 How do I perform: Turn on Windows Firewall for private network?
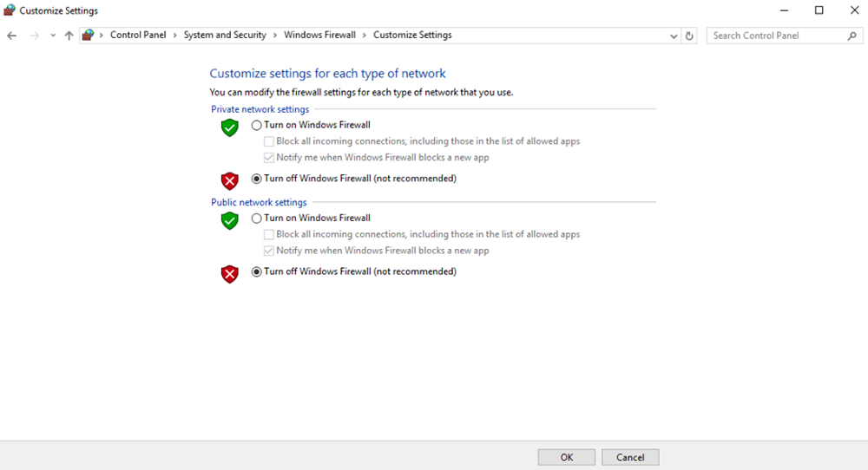click(257, 125)
